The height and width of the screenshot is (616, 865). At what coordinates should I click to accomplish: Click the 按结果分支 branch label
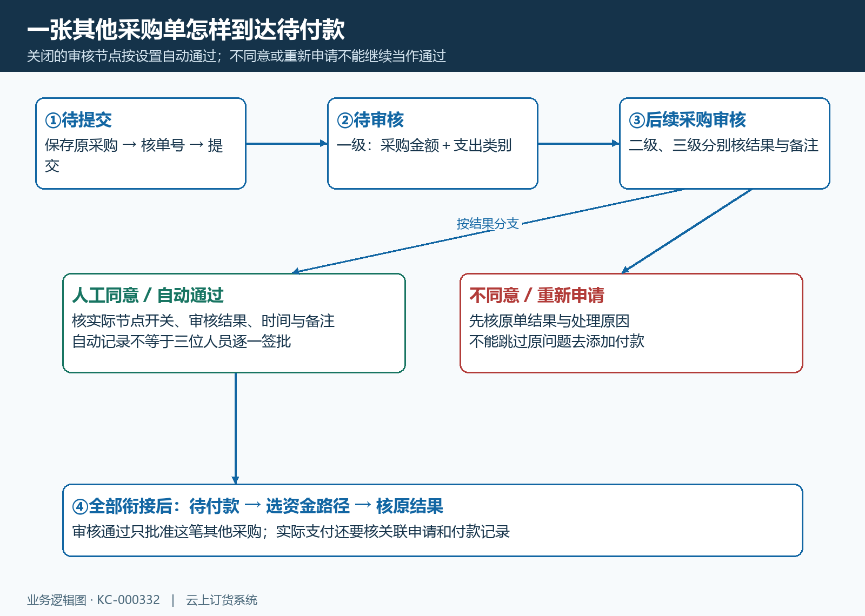(x=488, y=224)
